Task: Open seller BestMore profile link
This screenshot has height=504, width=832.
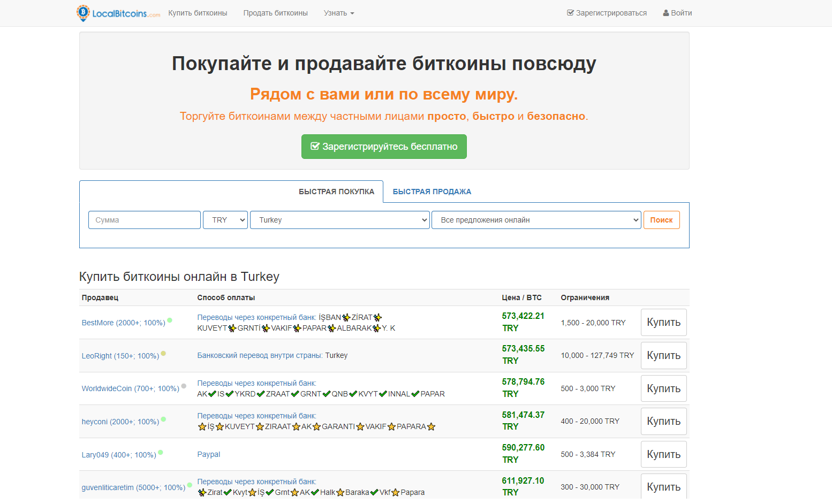Action: pyautogui.click(x=123, y=323)
